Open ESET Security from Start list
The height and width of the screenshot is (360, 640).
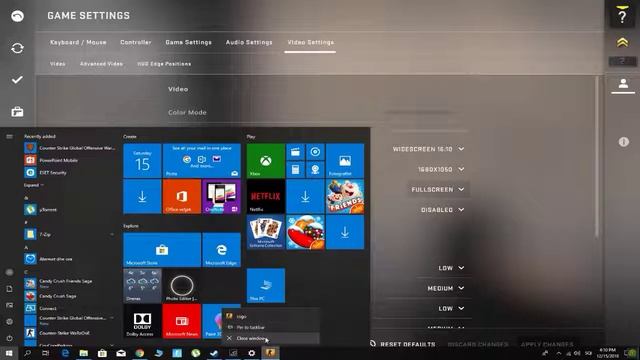tap(69, 173)
